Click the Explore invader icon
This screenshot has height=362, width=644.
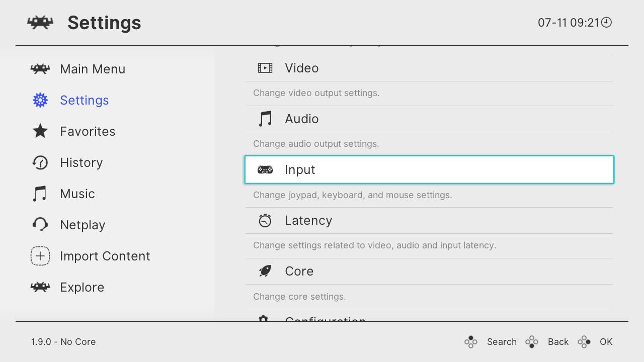coord(40,287)
